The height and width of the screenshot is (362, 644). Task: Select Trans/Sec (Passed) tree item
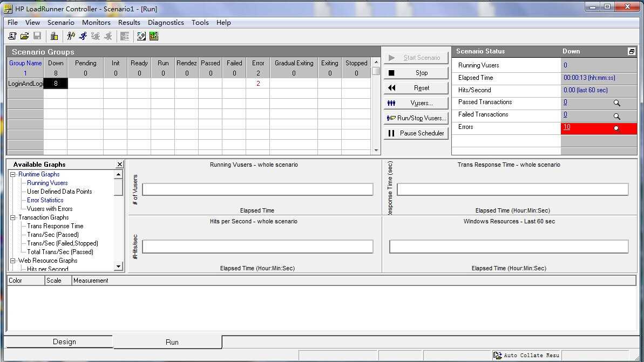[x=53, y=235]
